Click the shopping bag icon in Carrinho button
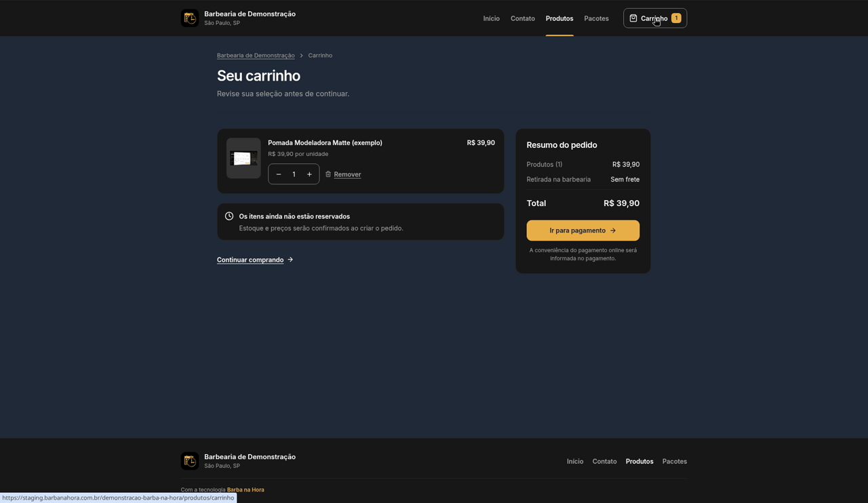The height and width of the screenshot is (503, 868). (x=633, y=18)
